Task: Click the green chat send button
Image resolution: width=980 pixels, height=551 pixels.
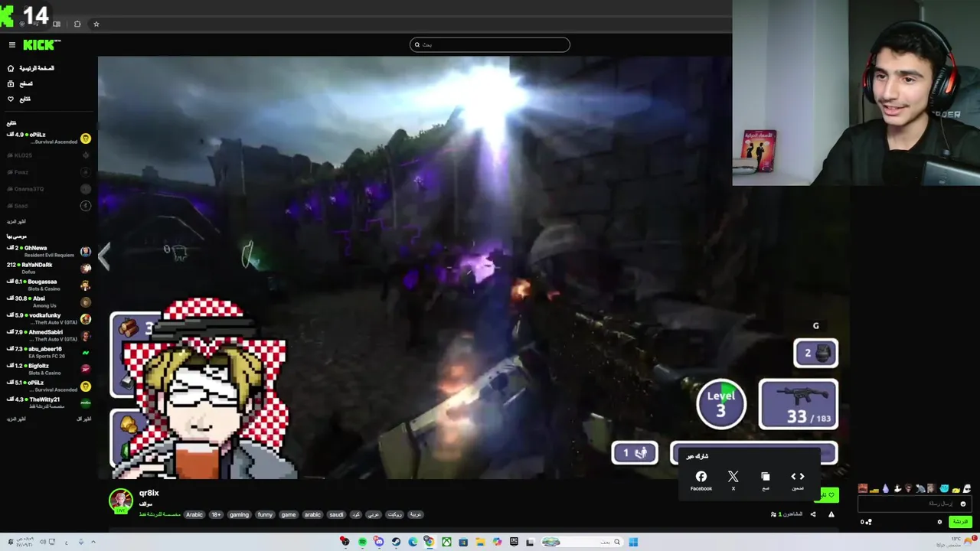Action: (x=960, y=522)
